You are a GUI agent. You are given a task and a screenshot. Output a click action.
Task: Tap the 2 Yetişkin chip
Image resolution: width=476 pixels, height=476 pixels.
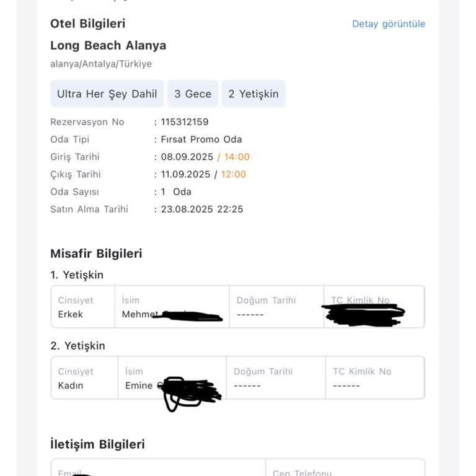click(x=253, y=94)
